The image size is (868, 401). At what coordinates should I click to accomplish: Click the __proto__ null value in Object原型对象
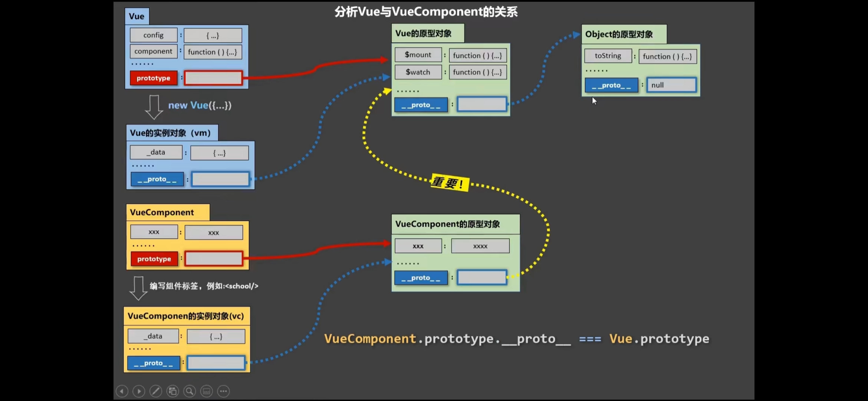tap(671, 84)
